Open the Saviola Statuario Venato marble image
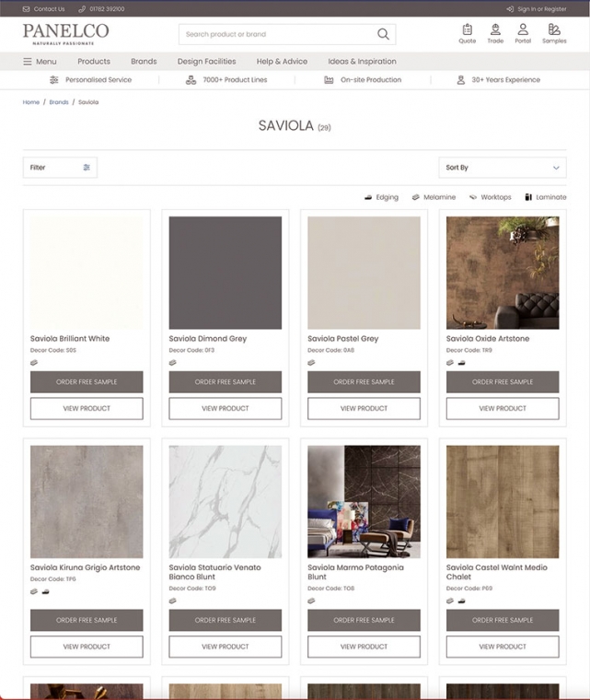Screen dimensions: 590x700 (226, 502)
